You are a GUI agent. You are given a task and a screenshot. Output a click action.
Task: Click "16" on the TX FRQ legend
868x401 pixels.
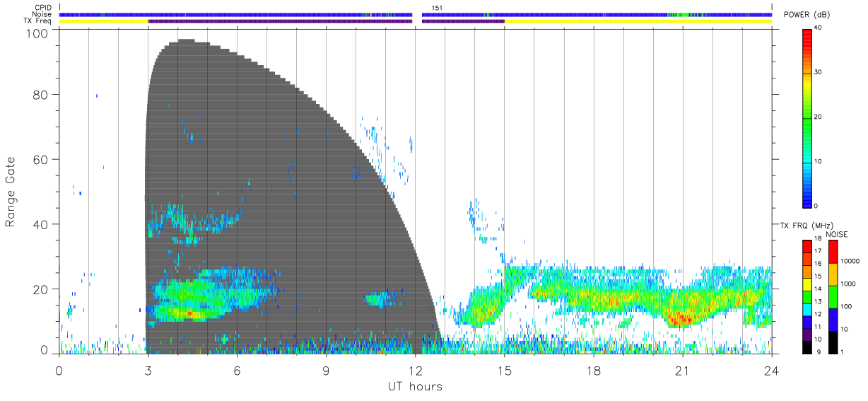tap(818, 263)
